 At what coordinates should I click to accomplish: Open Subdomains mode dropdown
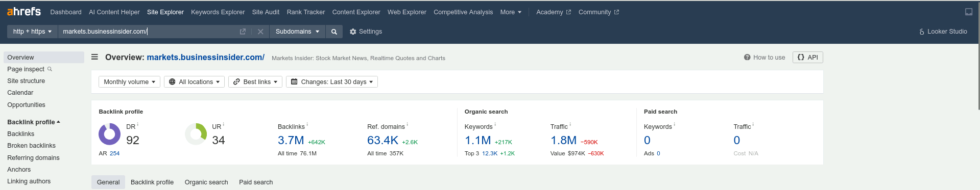(297, 32)
